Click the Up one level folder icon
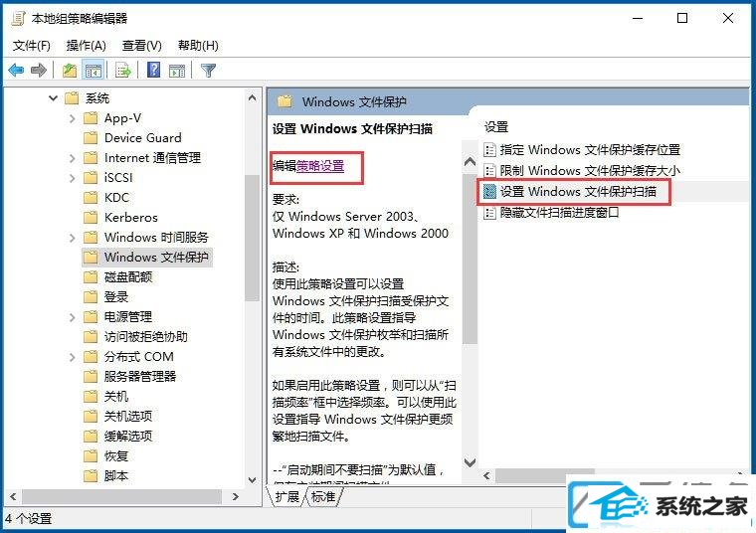The height and width of the screenshot is (533, 756). tap(70, 71)
